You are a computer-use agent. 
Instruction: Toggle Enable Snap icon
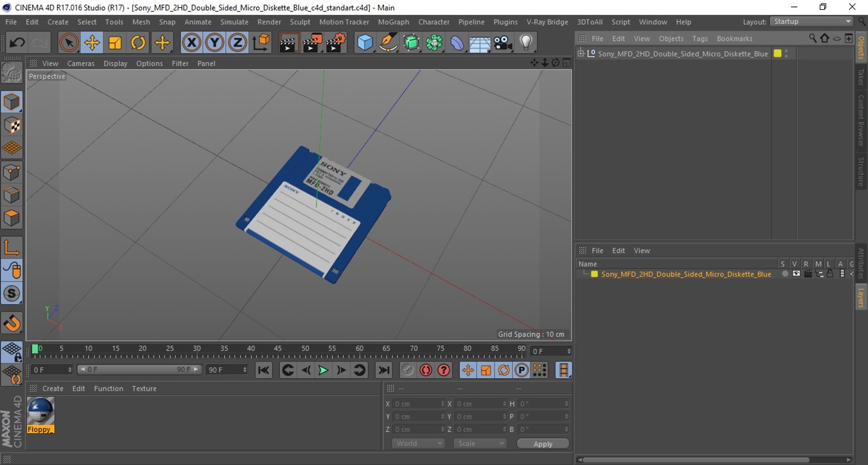click(12, 294)
